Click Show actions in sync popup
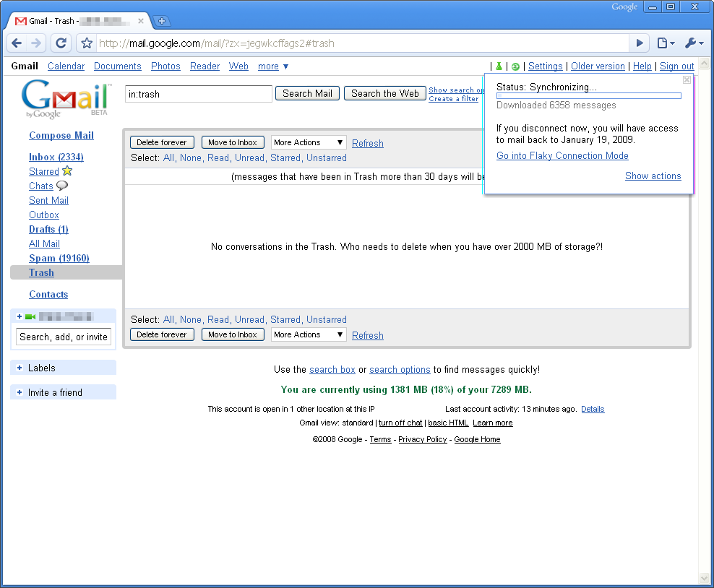The height and width of the screenshot is (588, 714). pyautogui.click(x=653, y=176)
